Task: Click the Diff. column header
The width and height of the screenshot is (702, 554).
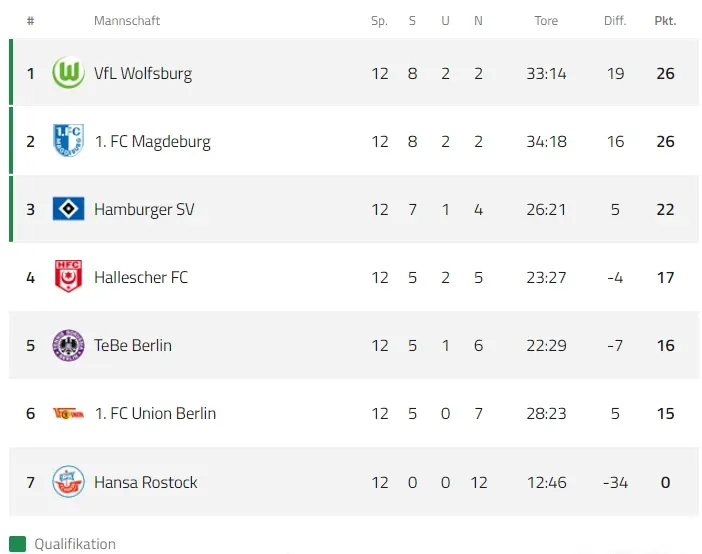Action: [x=615, y=21]
